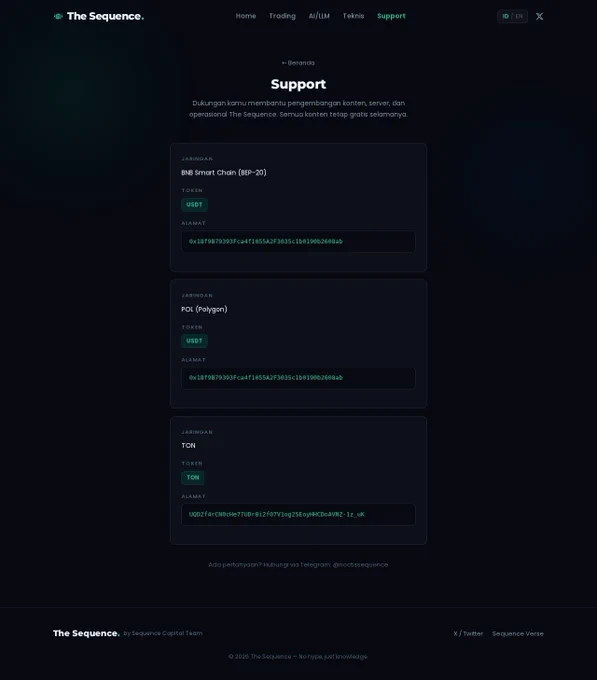
Task: Switch language to EN
Action: point(519,16)
